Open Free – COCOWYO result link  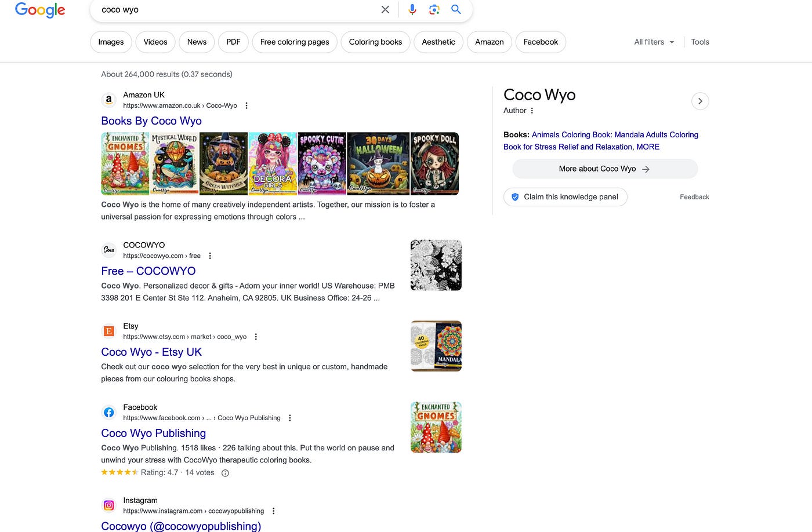pyautogui.click(x=148, y=271)
